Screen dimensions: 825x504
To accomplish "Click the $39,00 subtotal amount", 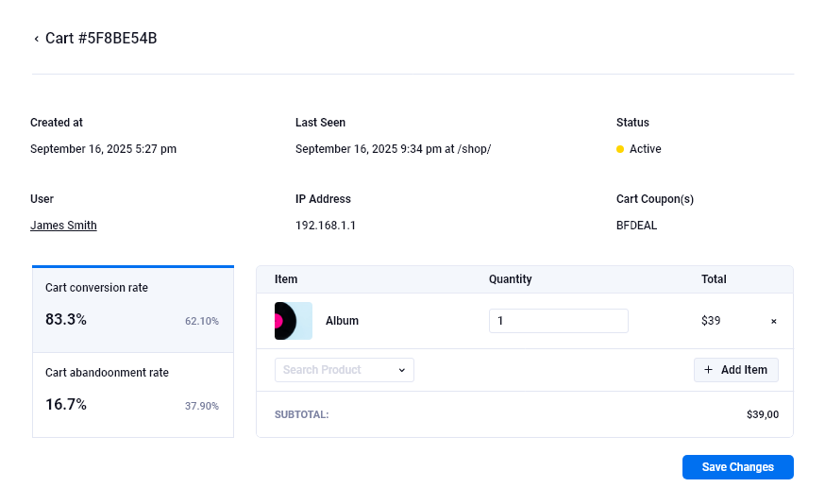I will click(762, 414).
